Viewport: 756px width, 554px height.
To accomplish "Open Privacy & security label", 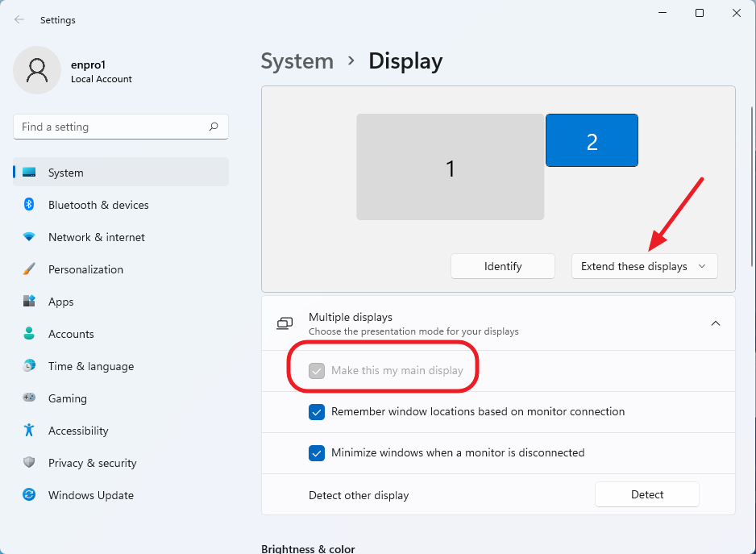I will [x=92, y=463].
